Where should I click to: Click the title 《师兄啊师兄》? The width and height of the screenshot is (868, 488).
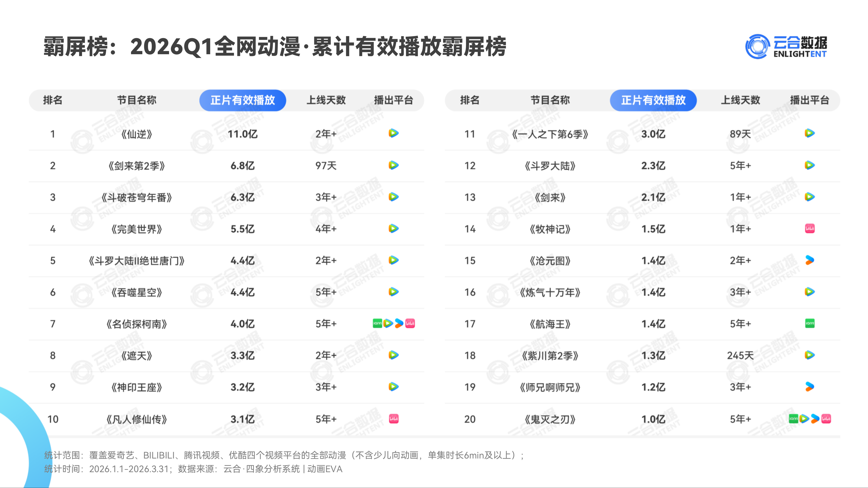(x=550, y=387)
